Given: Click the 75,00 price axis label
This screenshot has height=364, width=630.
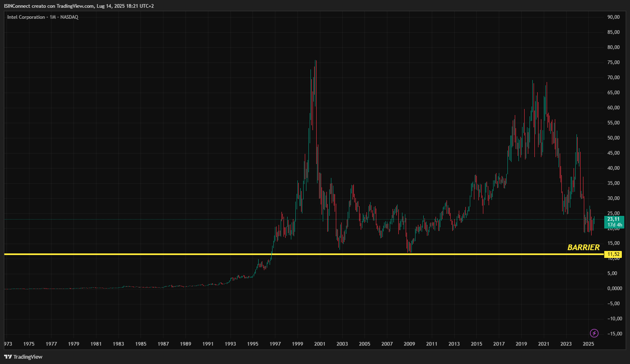Looking at the screenshot, I should (x=614, y=62).
